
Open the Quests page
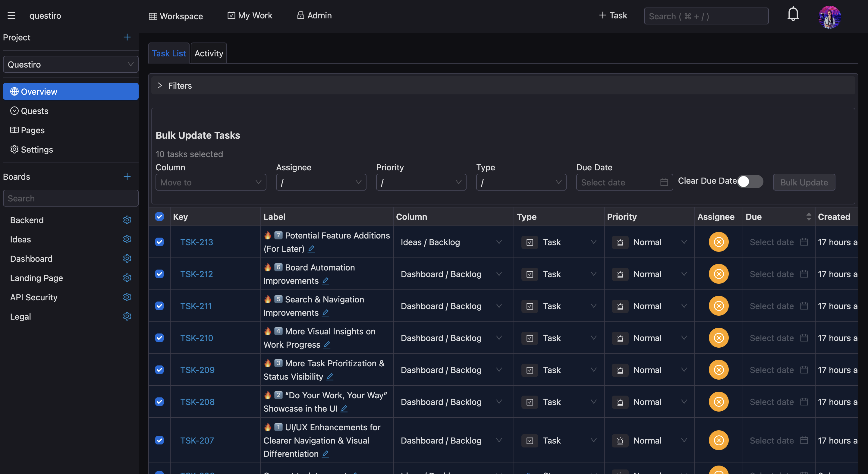click(x=71, y=111)
